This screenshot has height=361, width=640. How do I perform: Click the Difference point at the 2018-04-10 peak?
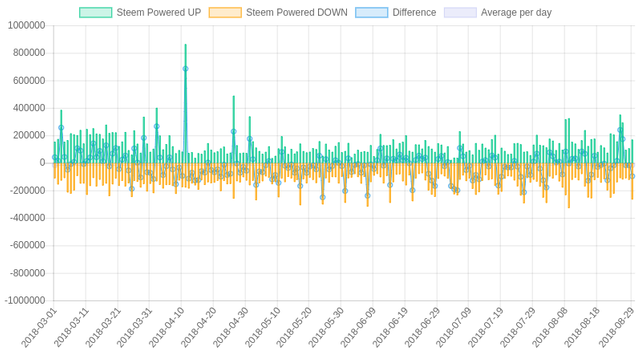(185, 69)
